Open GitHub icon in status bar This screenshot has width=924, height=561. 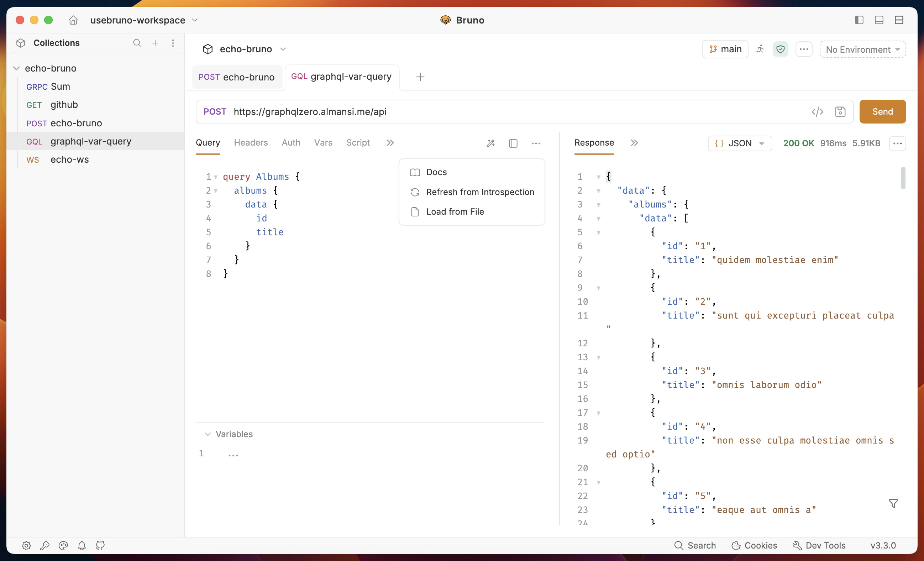(x=100, y=546)
